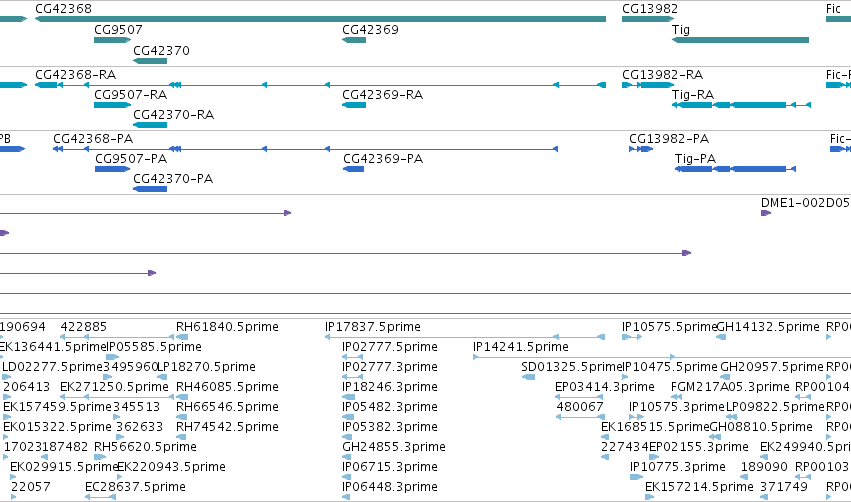The height and width of the screenshot is (502, 851).
Task: Select the IP02777.5prime EST
Action: click(x=352, y=357)
